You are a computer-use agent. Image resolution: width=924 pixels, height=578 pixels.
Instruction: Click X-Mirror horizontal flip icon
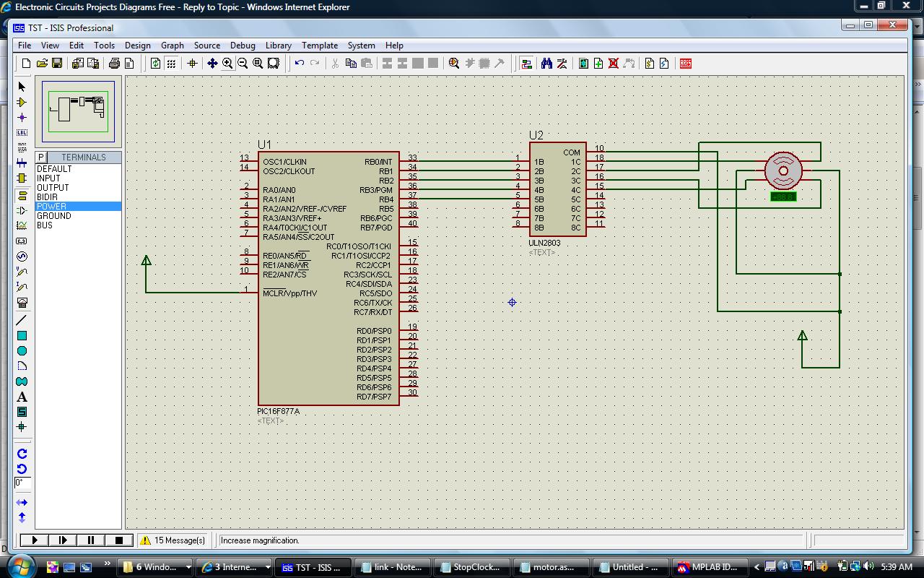point(22,502)
